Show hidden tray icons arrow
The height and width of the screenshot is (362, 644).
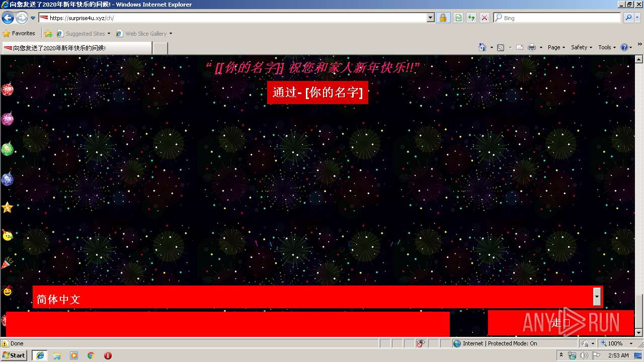tap(561, 355)
